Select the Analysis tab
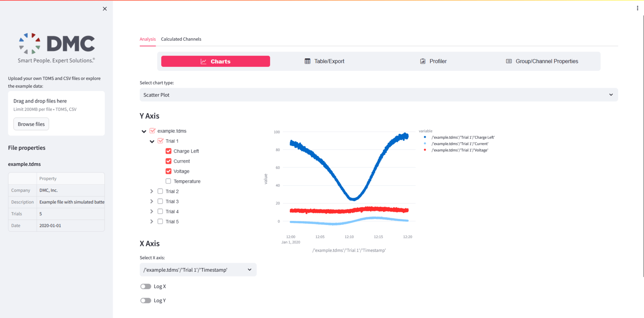The height and width of the screenshot is (318, 644). tap(148, 39)
